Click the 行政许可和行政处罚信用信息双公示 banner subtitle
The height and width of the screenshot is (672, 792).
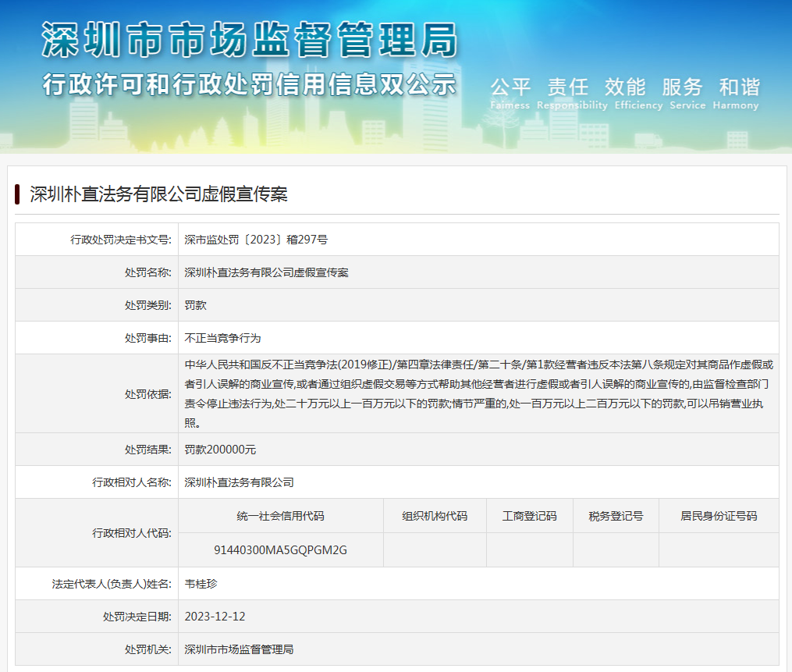249,84
